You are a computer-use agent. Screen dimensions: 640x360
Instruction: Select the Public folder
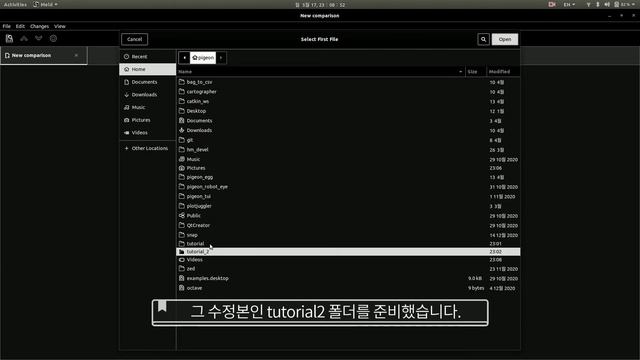click(x=349, y=216)
